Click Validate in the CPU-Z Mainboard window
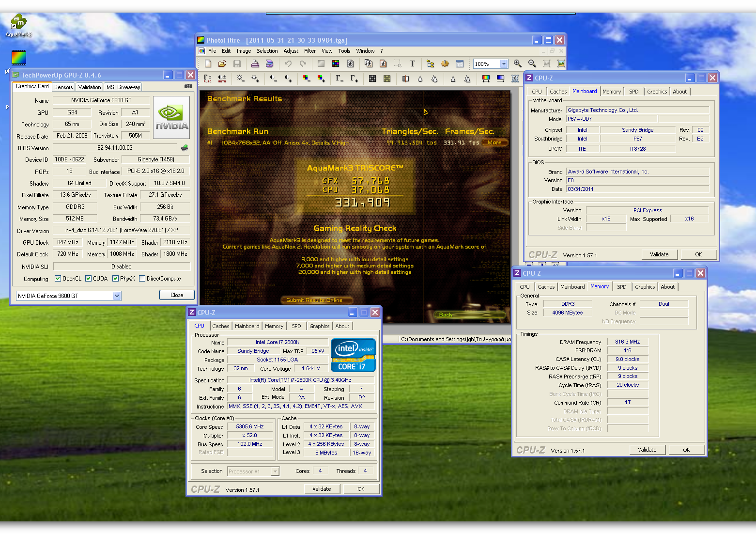This screenshot has height=534, width=756. click(x=659, y=254)
